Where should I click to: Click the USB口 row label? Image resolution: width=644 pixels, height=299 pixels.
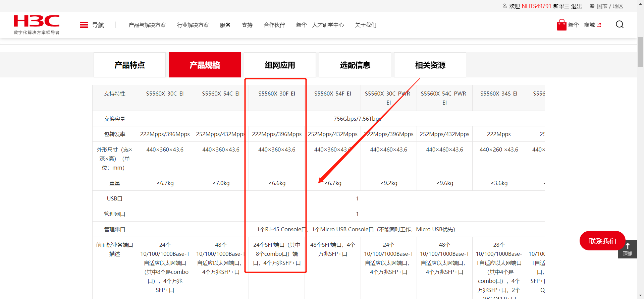[x=115, y=198]
